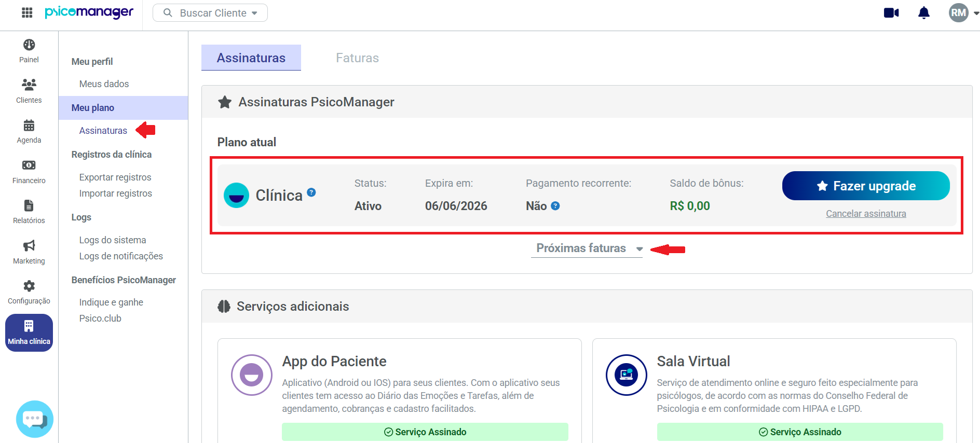
Task: Click Serviço Assinado under Sala Virtual
Action: coord(800,432)
